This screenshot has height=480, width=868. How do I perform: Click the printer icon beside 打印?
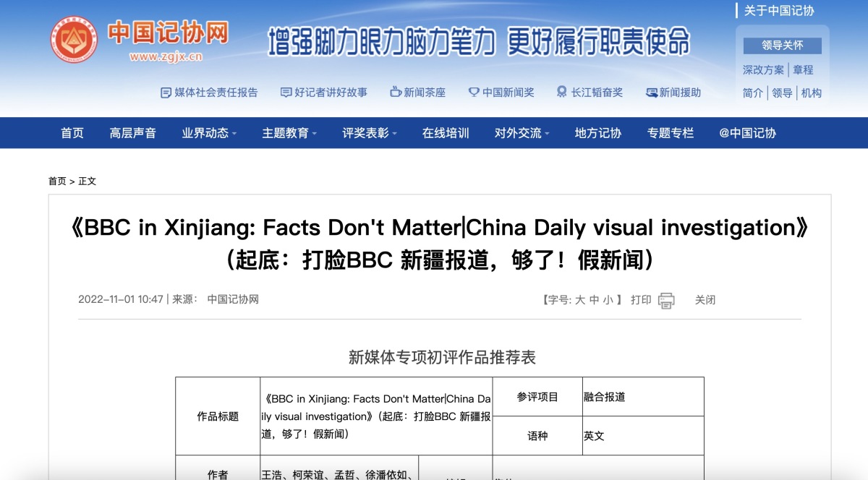[x=665, y=300]
